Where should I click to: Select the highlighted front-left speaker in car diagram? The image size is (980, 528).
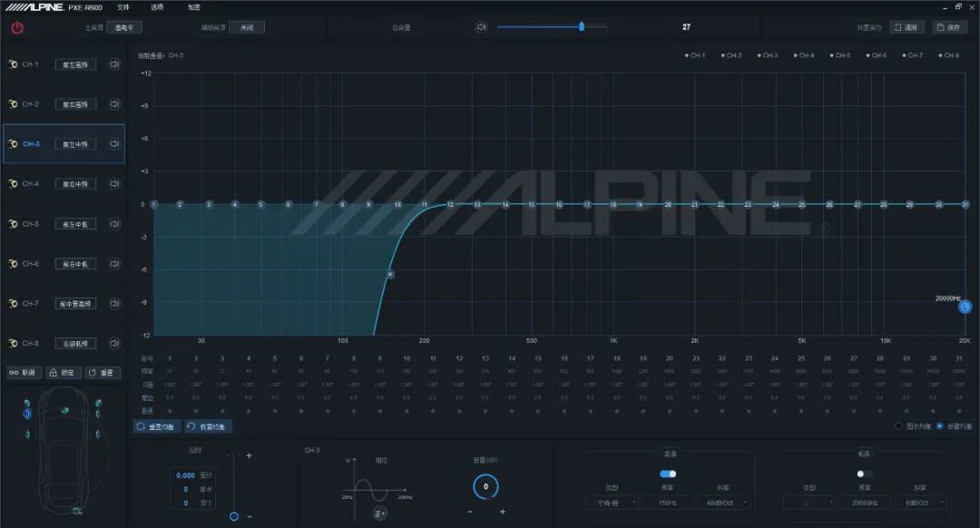click(27, 414)
